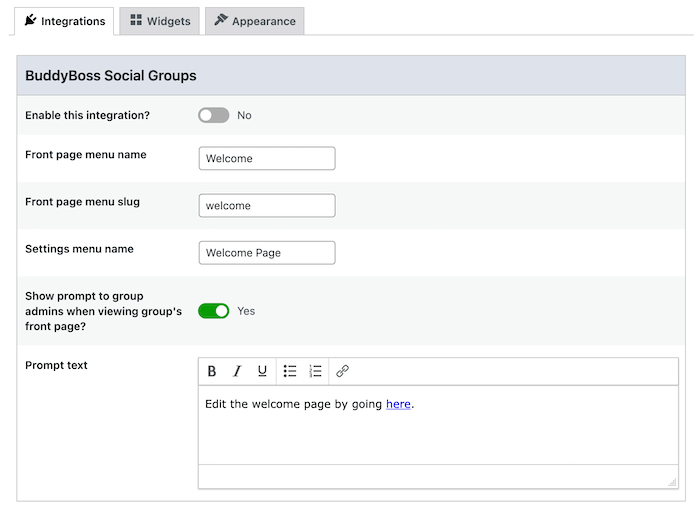Click the grid icon on Widgets tab
Image resolution: width=700 pixels, height=518 pixels.
[136, 20]
